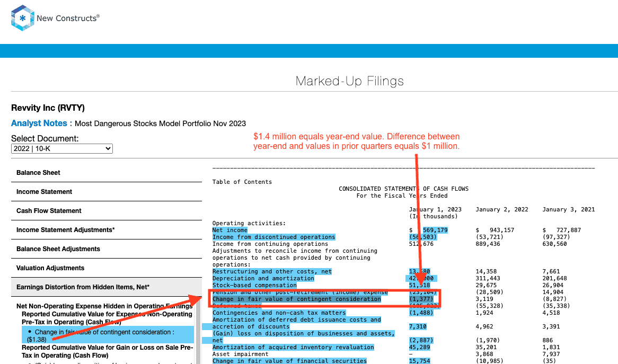Click 'Restructuring and other costs, net'

[x=272, y=271]
